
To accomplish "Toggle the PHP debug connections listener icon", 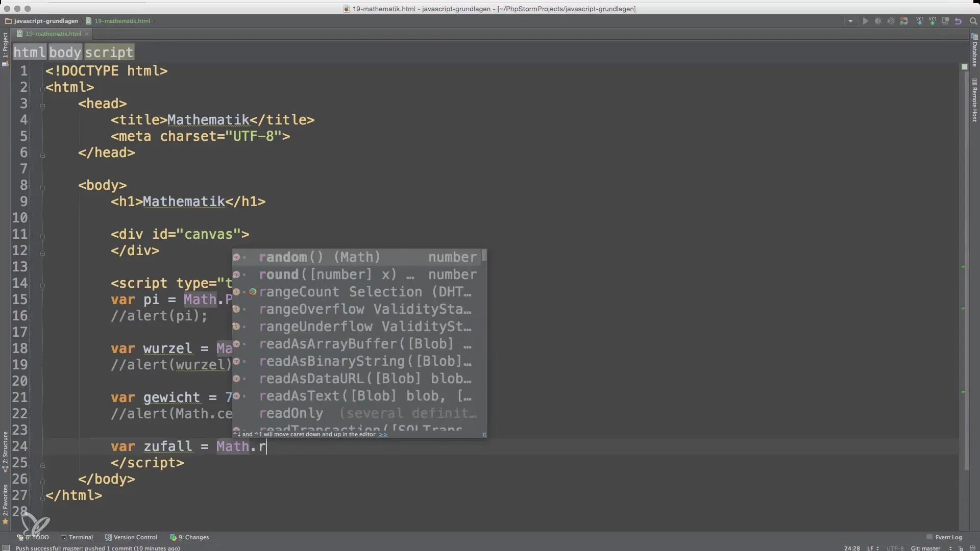I will 904,21.
